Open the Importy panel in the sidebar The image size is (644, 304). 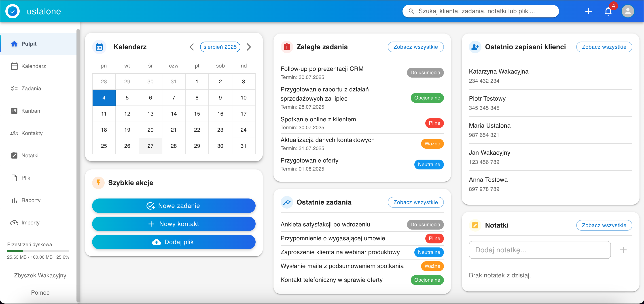pos(30,222)
